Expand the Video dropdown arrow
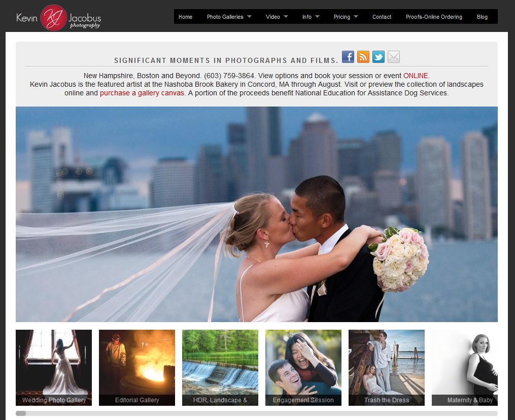515x420 pixels. pyautogui.click(x=286, y=16)
